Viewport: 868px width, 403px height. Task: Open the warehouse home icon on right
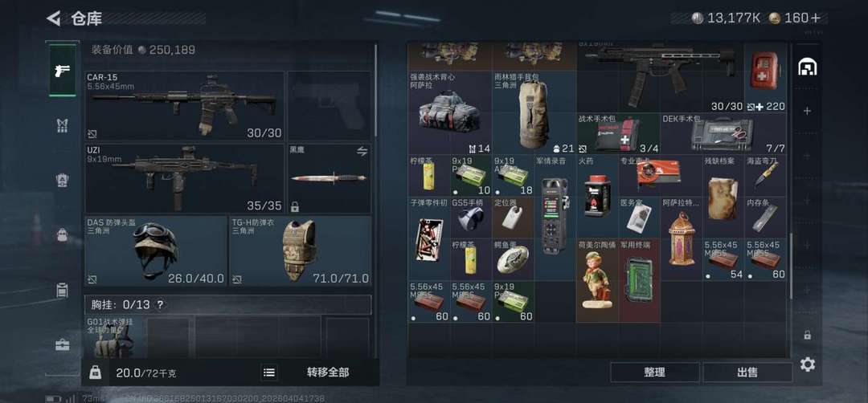(x=807, y=67)
